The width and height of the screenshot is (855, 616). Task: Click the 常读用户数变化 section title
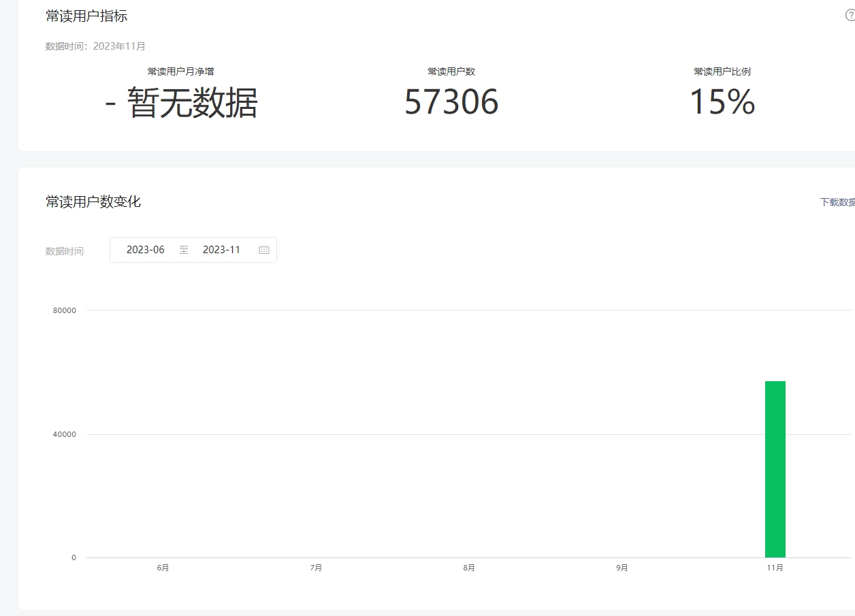point(93,201)
